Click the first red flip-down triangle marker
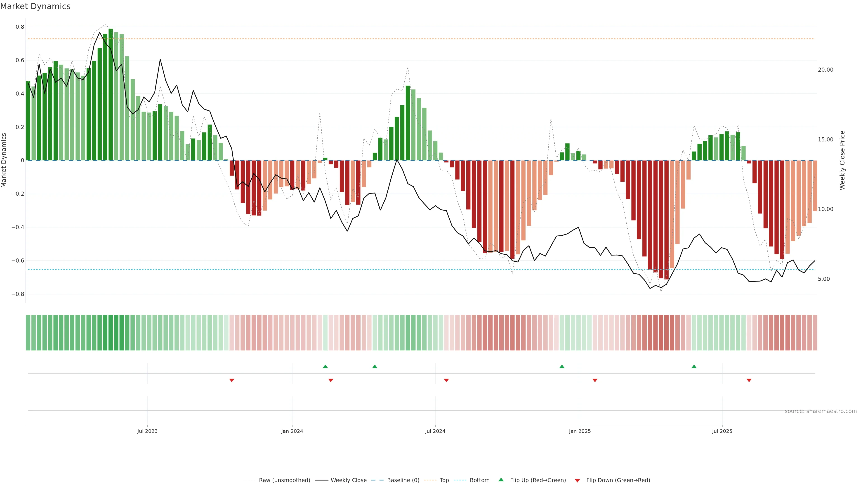 232,380
